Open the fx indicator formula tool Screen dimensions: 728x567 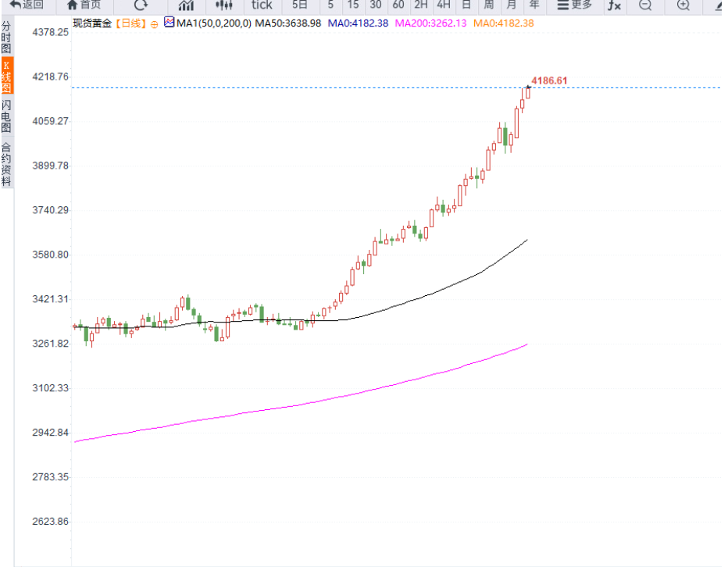click(615, 5)
